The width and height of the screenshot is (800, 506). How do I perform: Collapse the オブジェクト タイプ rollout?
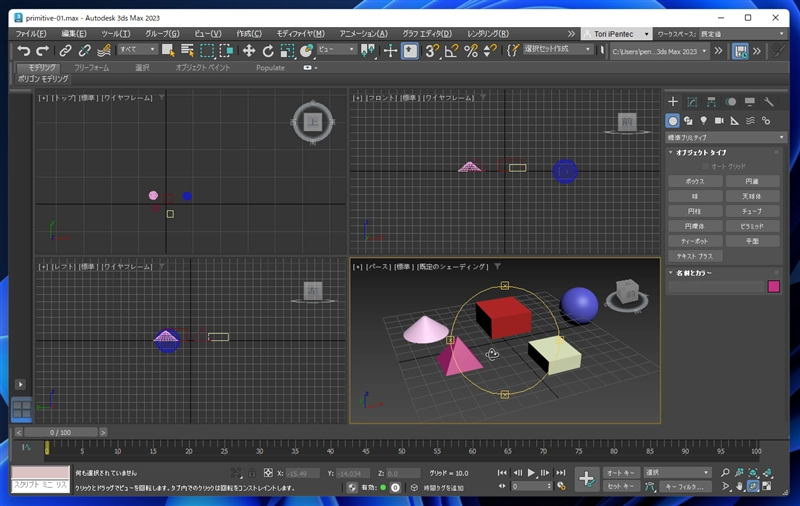pyautogui.click(x=670, y=152)
